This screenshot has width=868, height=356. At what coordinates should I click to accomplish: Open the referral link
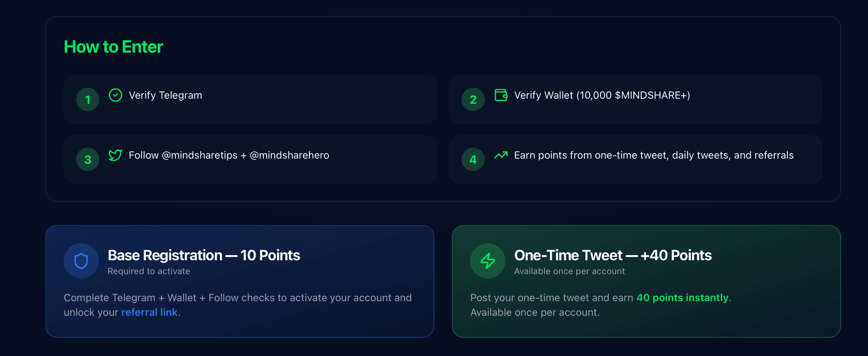pyautogui.click(x=150, y=312)
